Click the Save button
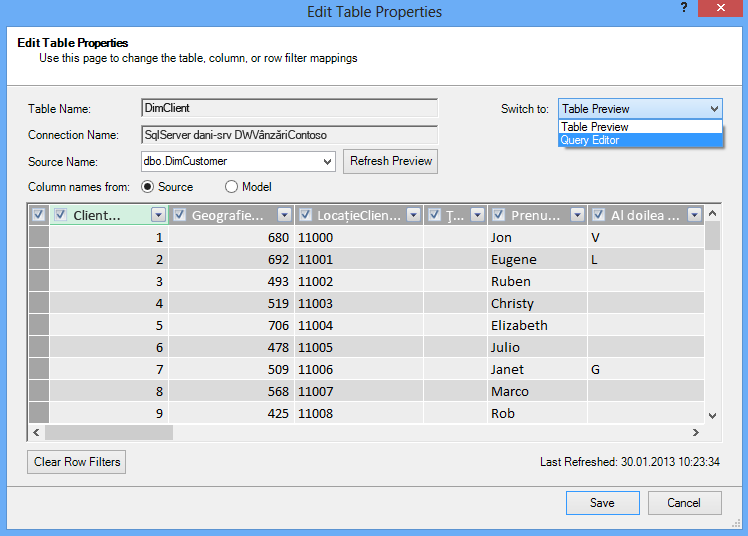 coord(603,503)
